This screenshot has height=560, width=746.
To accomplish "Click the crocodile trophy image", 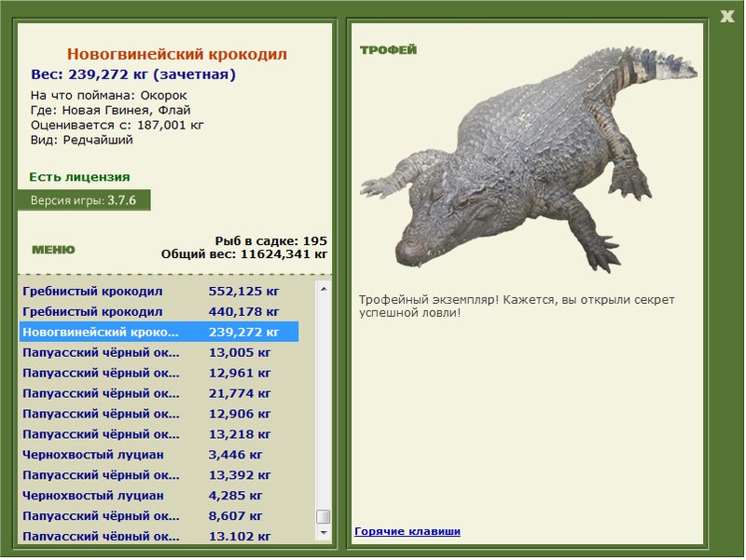I will tap(529, 159).
